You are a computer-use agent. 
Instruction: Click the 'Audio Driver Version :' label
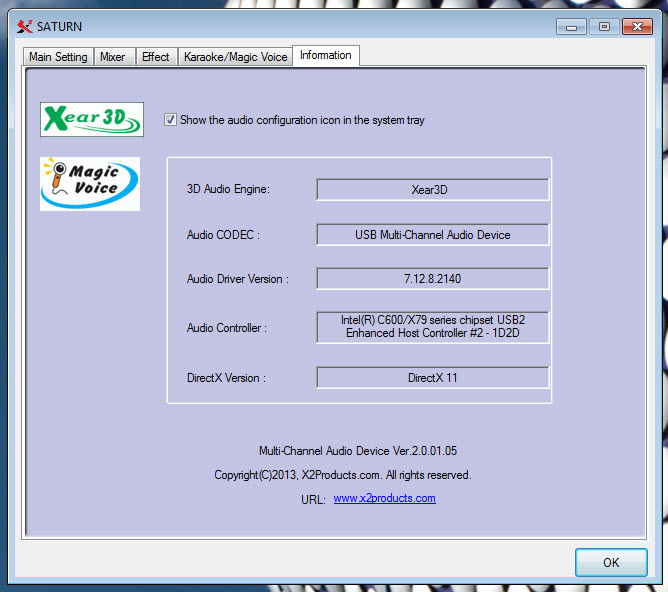click(x=238, y=279)
